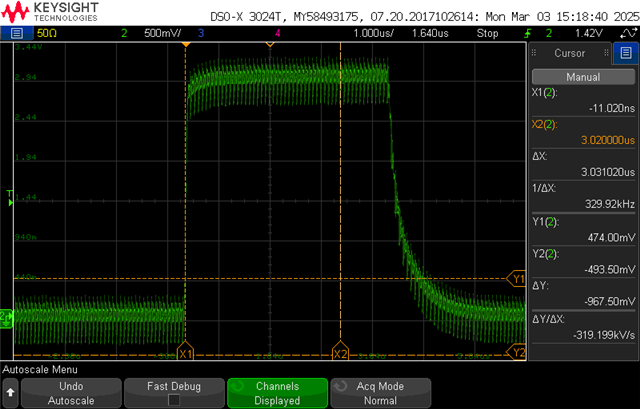Click the back up-arrow softkey
Viewport: 640px width, 409px height.
coord(10,393)
